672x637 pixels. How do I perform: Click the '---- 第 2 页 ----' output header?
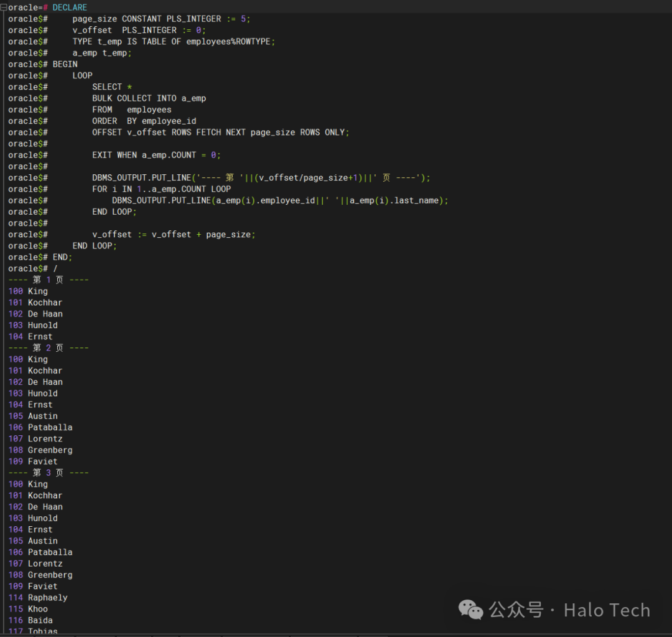click(x=49, y=348)
